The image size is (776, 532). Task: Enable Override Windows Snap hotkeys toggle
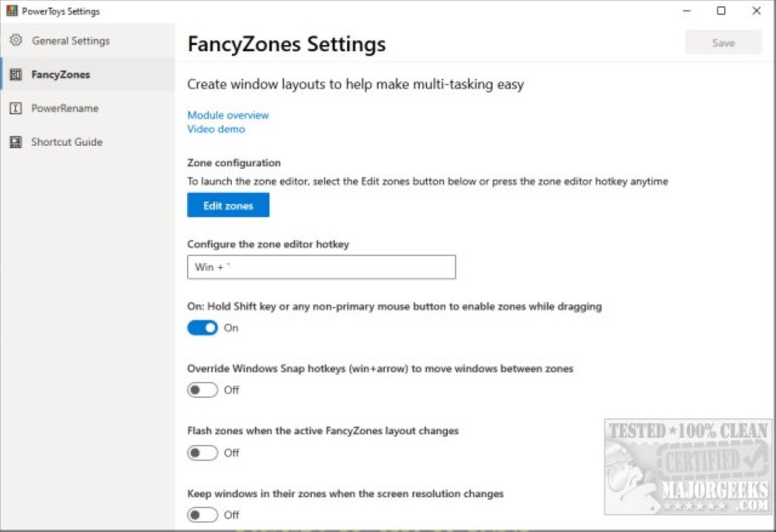pyautogui.click(x=203, y=389)
